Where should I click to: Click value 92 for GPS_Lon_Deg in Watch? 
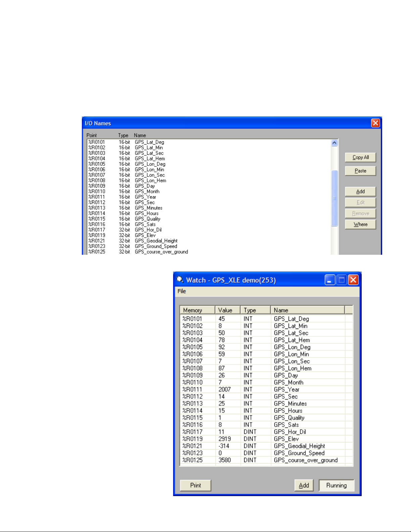222,347
